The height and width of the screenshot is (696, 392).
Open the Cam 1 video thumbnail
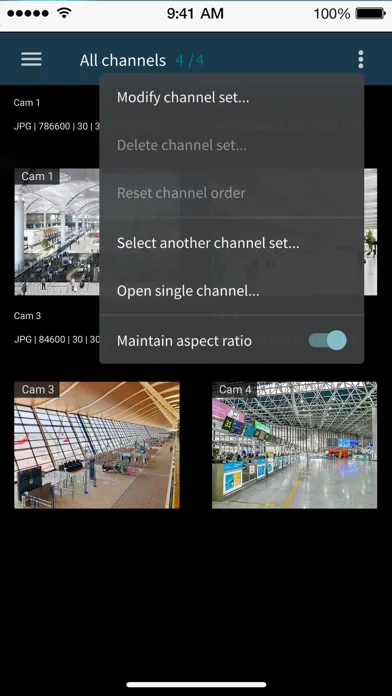[x=57, y=232]
